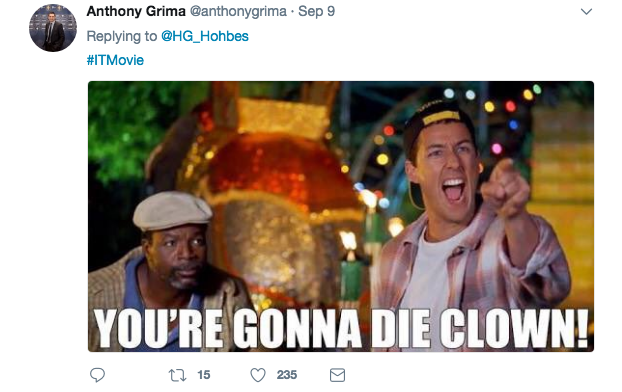622x392 pixels.
Task: Send tweet via envelope message icon
Action: coord(337,375)
